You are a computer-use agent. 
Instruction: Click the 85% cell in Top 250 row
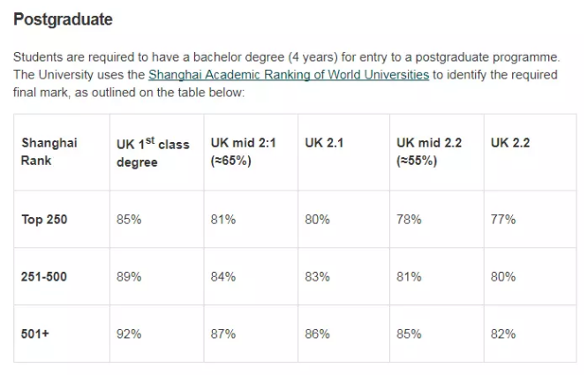[129, 219]
